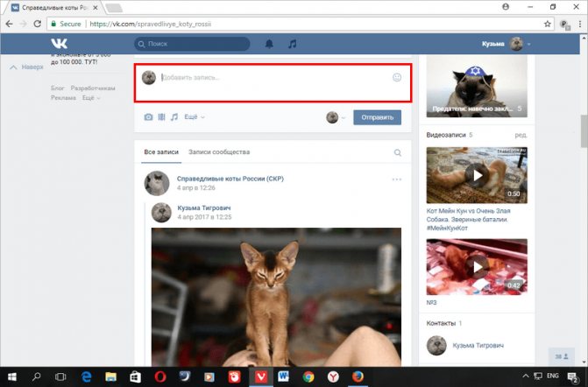Bookmark this page with the star icon
The width and height of the screenshot is (588, 387).
[x=549, y=25]
